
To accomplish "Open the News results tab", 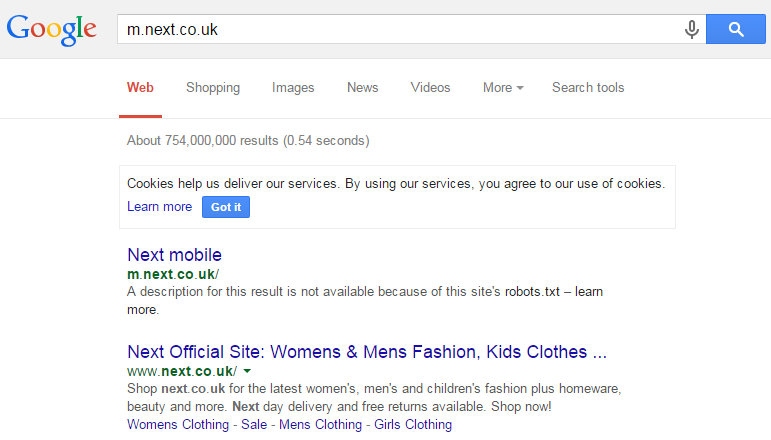I will tap(363, 88).
